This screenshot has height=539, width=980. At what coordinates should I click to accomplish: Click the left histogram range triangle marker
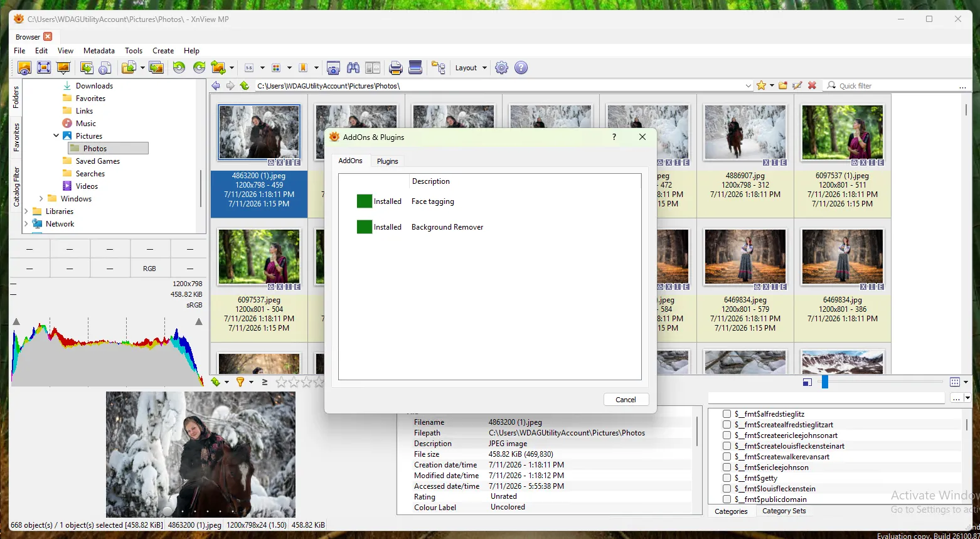tap(16, 322)
